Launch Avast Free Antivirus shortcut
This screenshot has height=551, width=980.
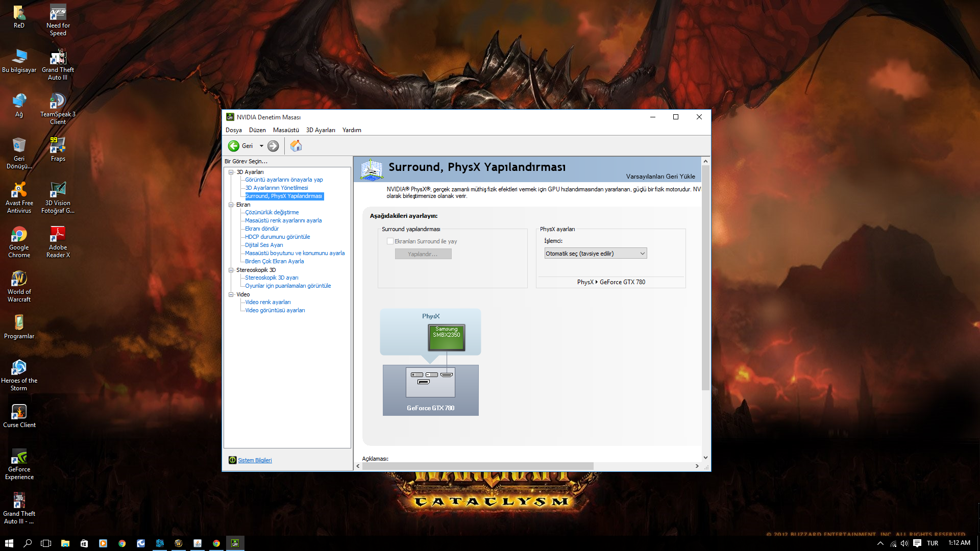pos(19,198)
